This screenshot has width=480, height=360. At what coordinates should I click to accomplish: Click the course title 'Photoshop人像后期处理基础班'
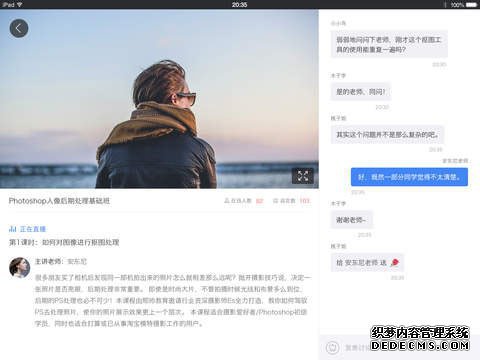pos(59,201)
